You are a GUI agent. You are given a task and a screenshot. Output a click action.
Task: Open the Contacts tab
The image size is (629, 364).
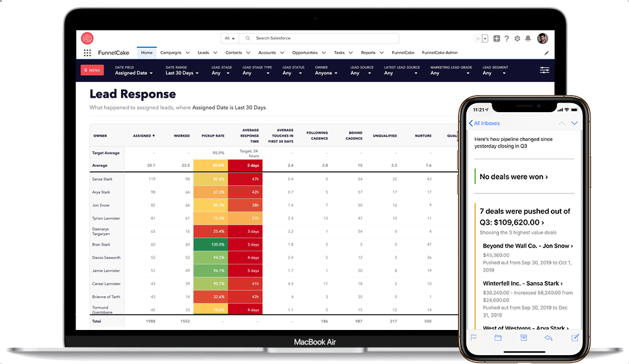click(x=233, y=52)
